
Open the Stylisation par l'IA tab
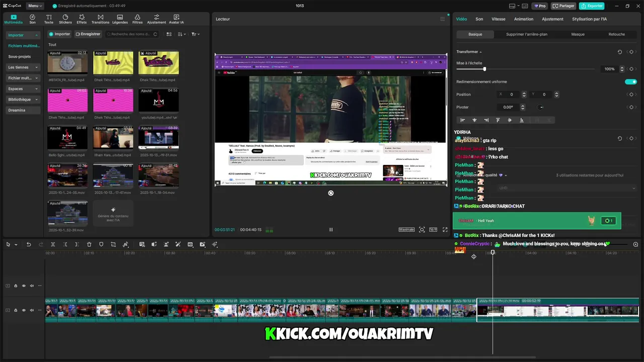pyautogui.click(x=589, y=19)
